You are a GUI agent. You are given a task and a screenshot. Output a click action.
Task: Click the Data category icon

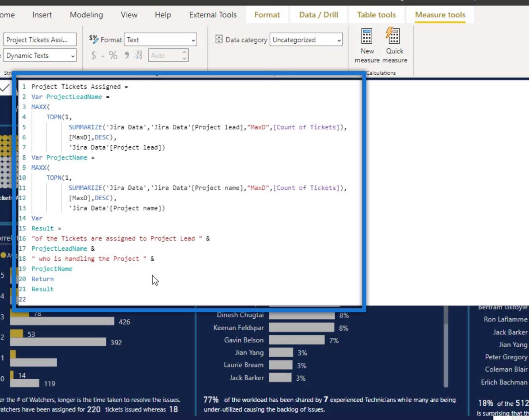tap(219, 39)
